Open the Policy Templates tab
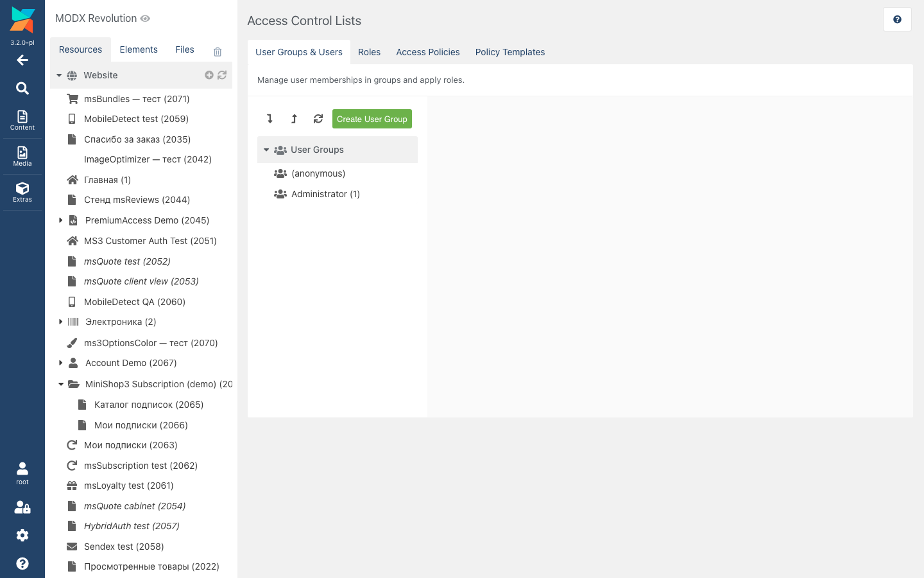Screen dimensions: 924x578 [510, 52]
